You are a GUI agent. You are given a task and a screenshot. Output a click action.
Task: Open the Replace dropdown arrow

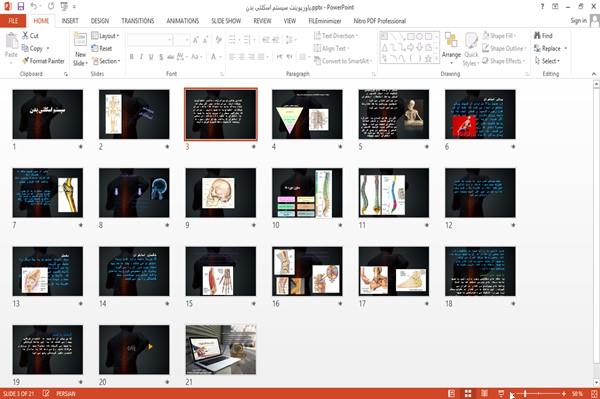[x=566, y=48]
